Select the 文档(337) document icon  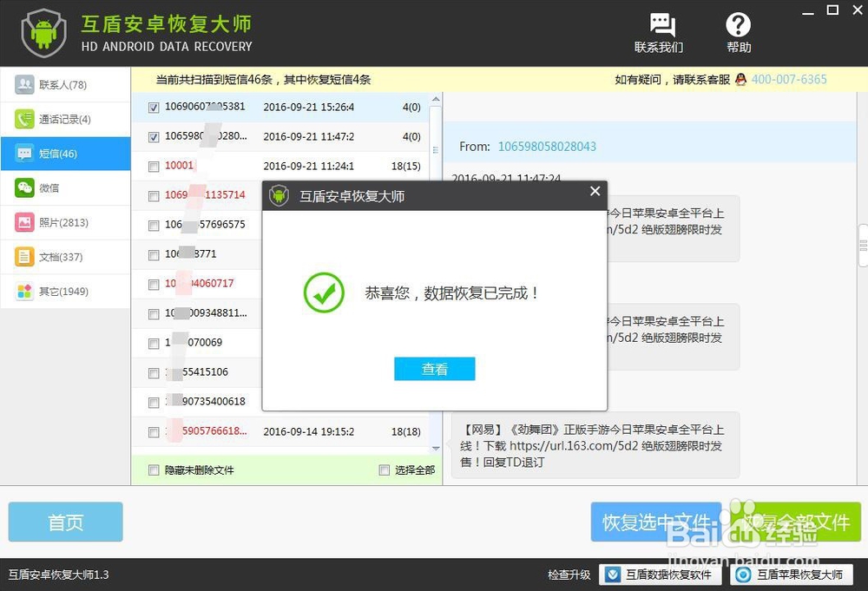pos(24,257)
